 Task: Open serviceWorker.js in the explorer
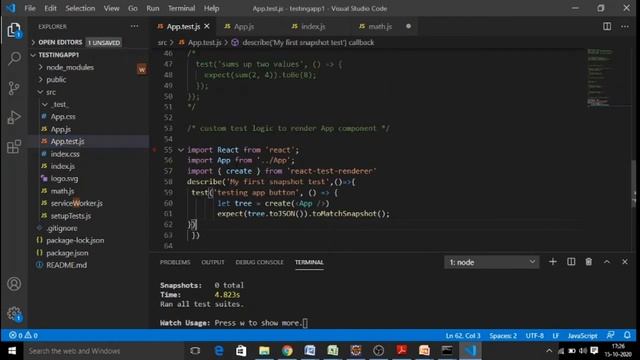76,203
